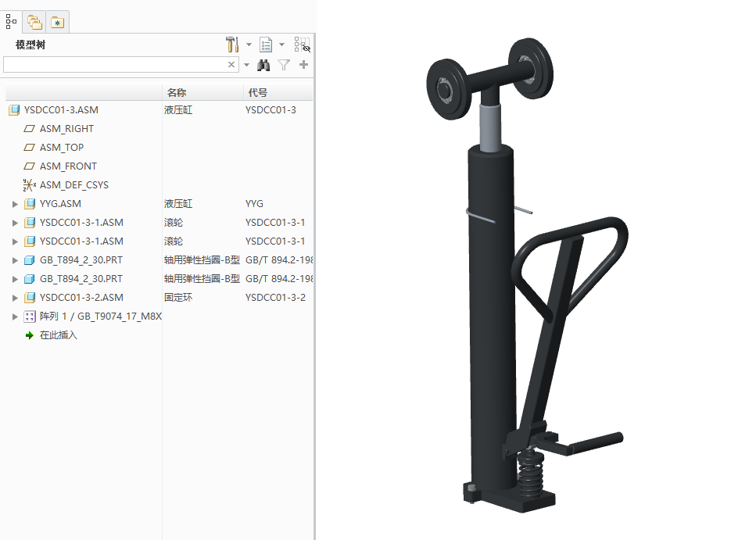Click the 在此插入 insert here label
The image size is (756, 540).
pyautogui.click(x=59, y=335)
